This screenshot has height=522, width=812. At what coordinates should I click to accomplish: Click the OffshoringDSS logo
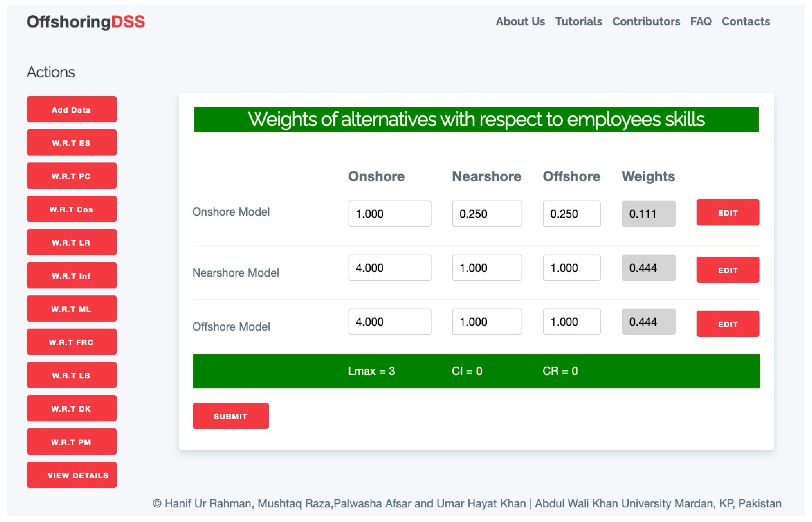pos(85,22)
